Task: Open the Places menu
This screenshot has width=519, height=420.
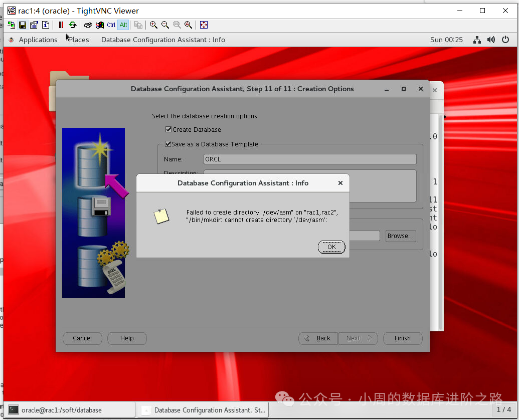Action: 78,40
